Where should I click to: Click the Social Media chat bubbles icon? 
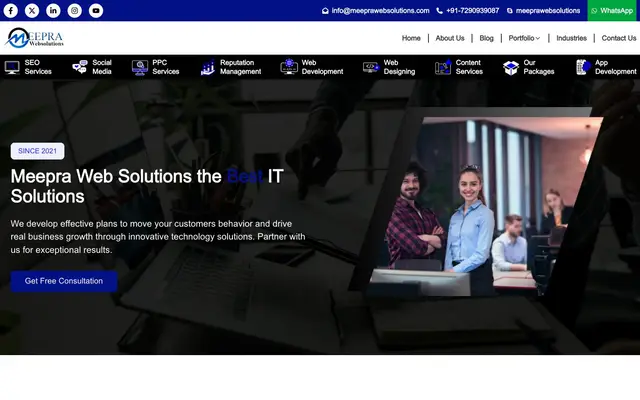(80, 67)
